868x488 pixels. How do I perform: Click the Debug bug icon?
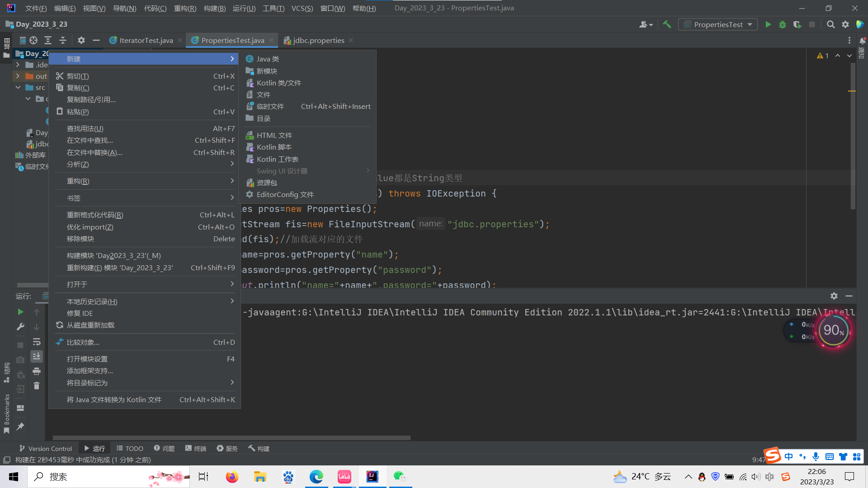point(783,24)
